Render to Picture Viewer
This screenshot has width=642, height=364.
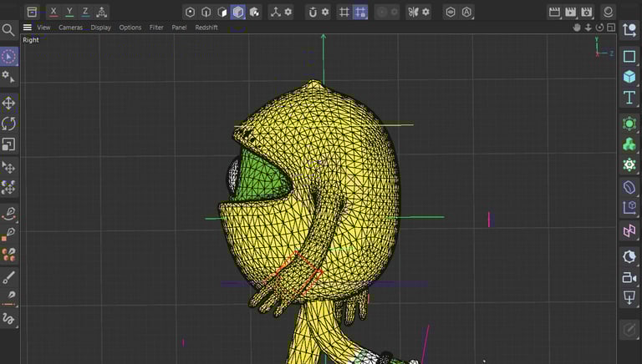pyautogui.click(x=570, y=12)
